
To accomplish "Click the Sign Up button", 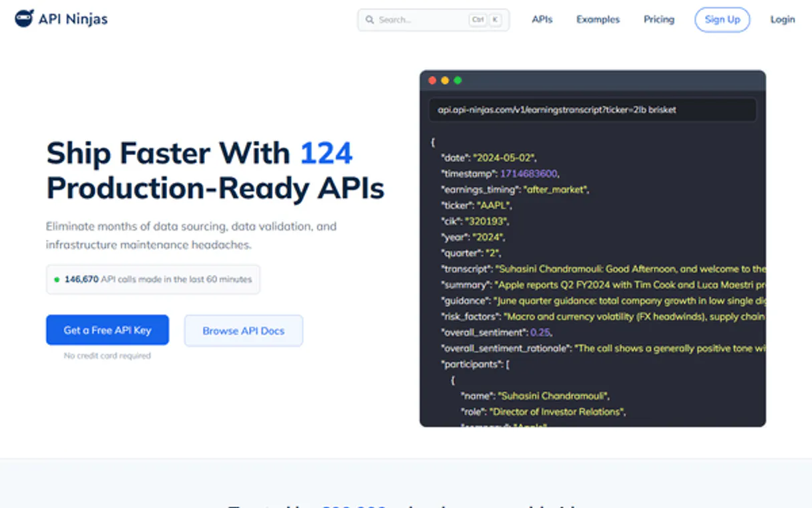I will [x=722, y=19].
